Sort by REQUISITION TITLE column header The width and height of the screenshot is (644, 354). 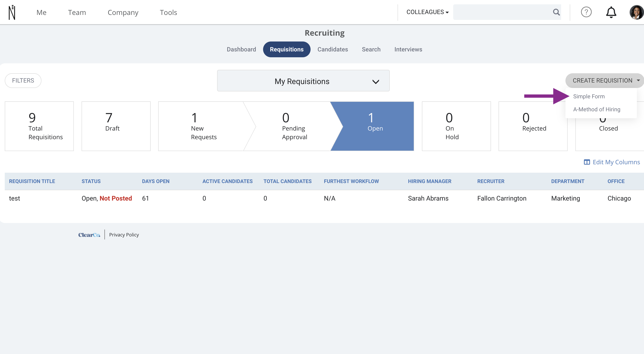point(32,181)
